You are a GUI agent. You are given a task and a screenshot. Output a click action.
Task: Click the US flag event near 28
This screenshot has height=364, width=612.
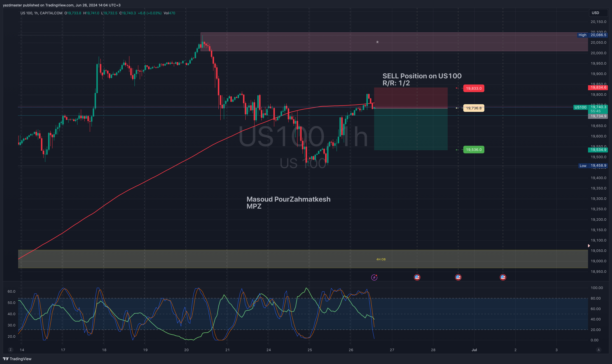point(458,277)
